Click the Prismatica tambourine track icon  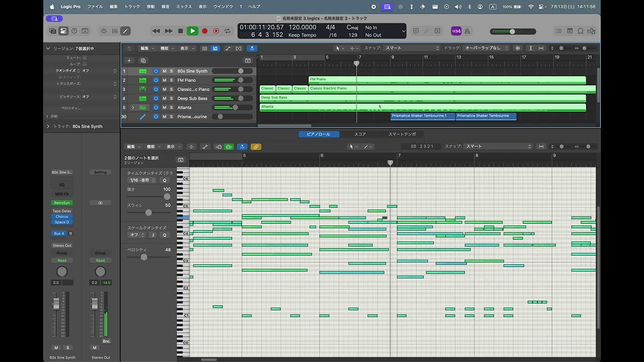coord(143,117)
